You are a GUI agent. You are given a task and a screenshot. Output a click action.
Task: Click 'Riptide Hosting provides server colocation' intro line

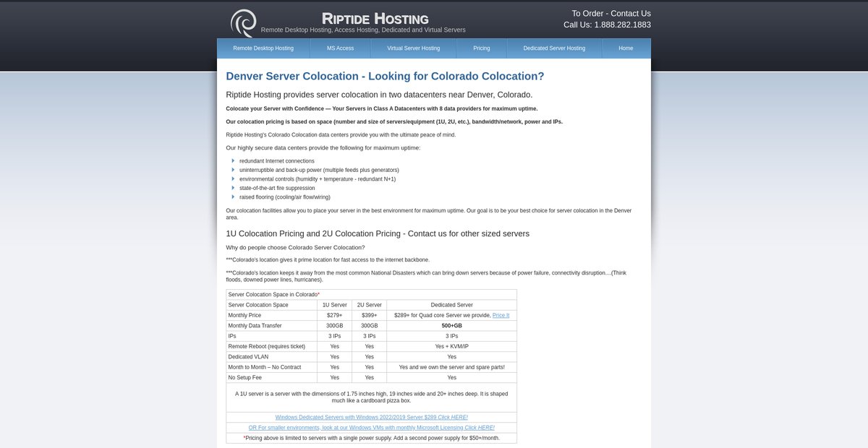tap(379, 95)
